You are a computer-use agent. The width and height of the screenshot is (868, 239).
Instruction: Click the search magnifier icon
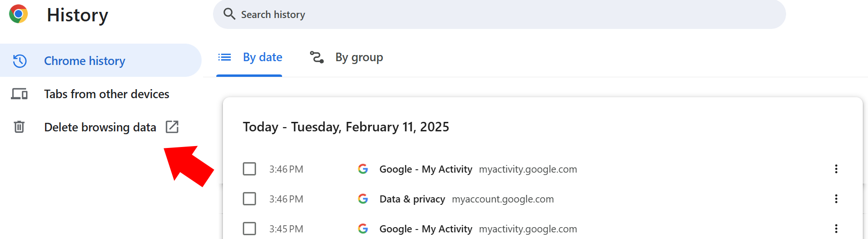[230, 14]
